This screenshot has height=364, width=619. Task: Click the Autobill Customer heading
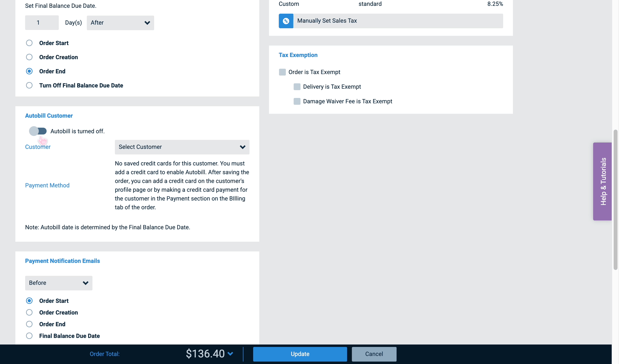49,115
